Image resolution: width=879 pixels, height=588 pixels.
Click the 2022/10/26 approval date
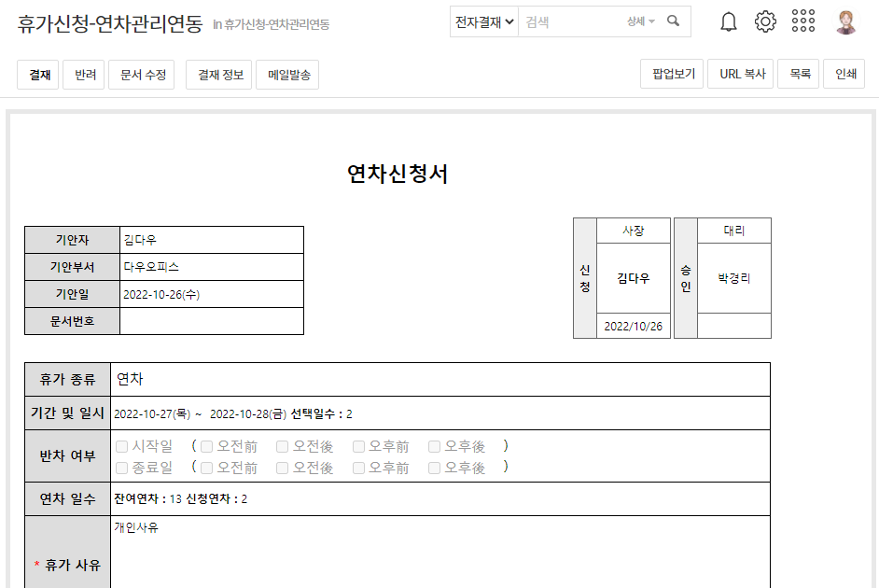633,327
